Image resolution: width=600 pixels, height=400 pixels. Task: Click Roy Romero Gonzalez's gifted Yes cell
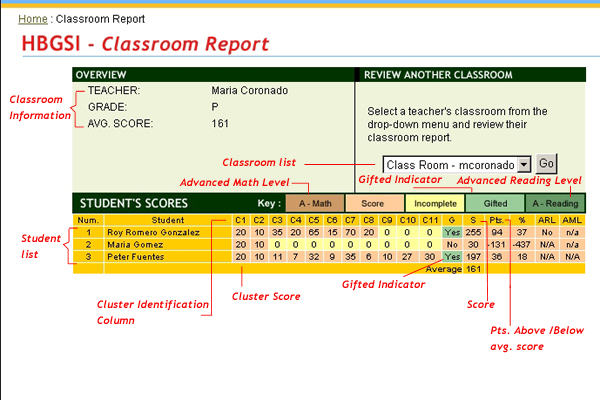point(452,231)
